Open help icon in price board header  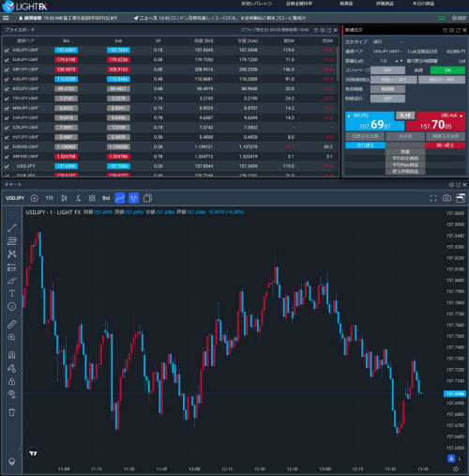click(316, 30)
